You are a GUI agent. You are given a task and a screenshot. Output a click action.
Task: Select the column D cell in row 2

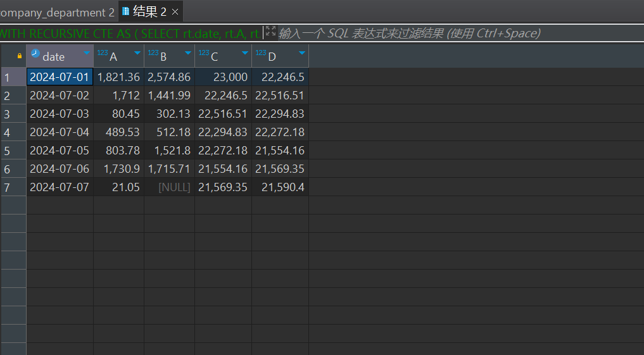(280, 96)
